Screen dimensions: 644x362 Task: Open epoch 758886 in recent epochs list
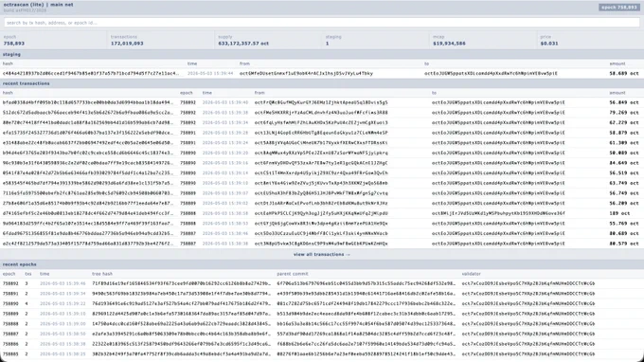pos(10,344)
